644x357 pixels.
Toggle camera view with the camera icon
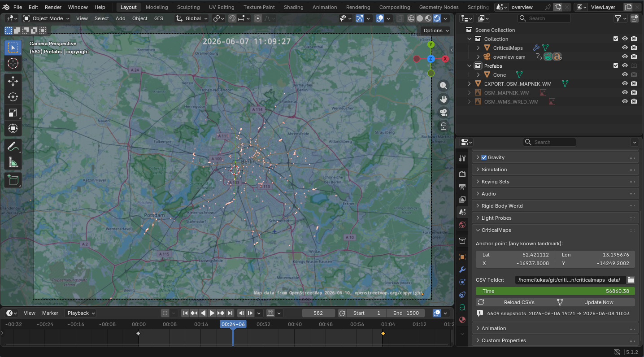click(444, 113)
